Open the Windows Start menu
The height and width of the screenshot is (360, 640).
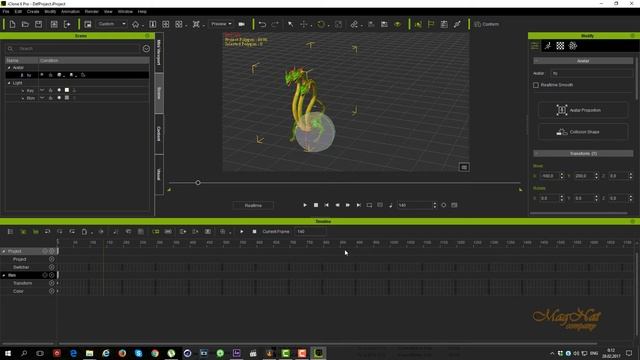(x=8, y=353)
